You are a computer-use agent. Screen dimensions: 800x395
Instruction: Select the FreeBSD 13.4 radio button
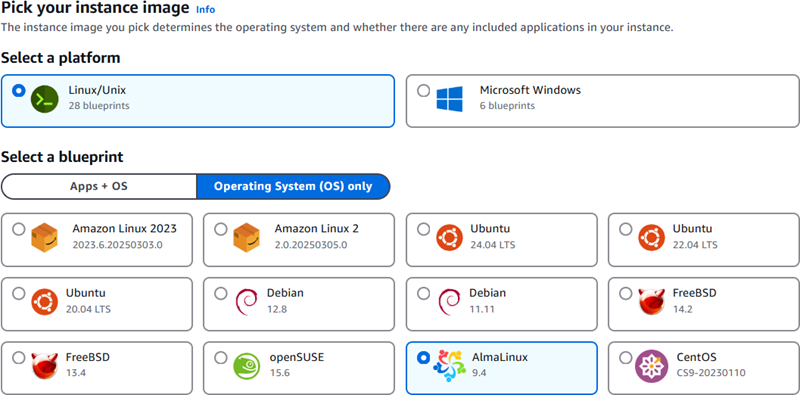pyautogui.click(x=19, y=358)
